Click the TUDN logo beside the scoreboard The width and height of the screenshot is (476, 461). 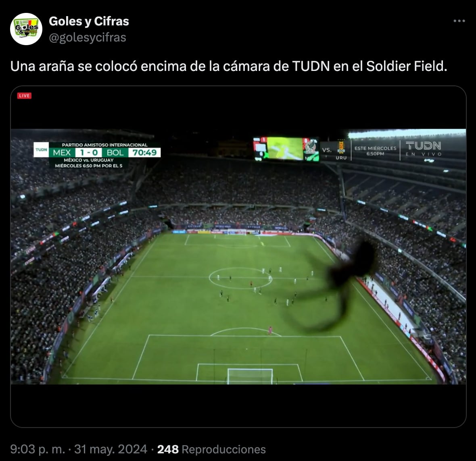[x=41, y=150]
